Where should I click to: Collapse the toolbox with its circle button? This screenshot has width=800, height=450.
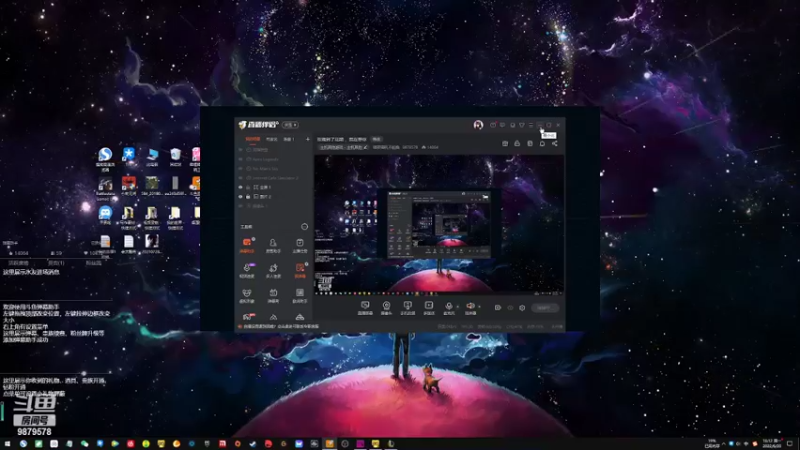[305, 227]
